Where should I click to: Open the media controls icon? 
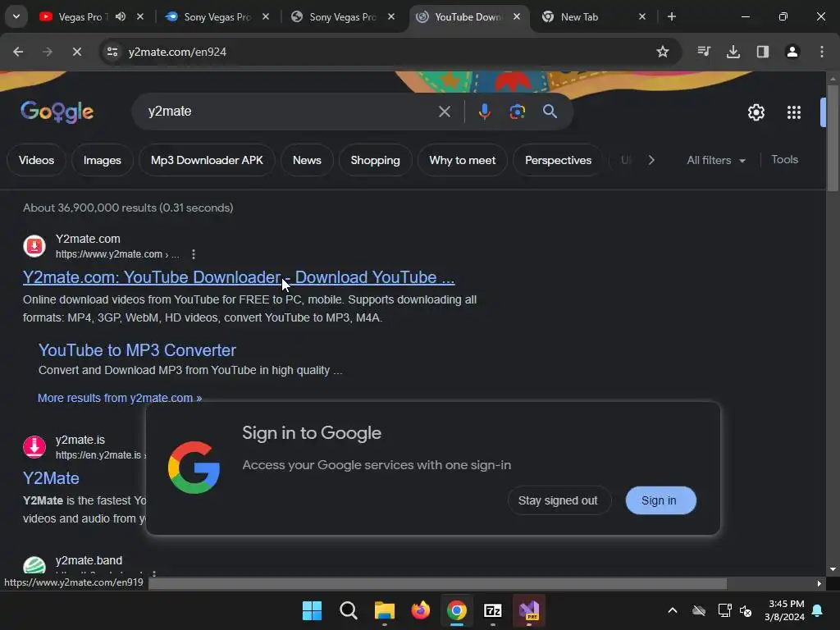704,52
